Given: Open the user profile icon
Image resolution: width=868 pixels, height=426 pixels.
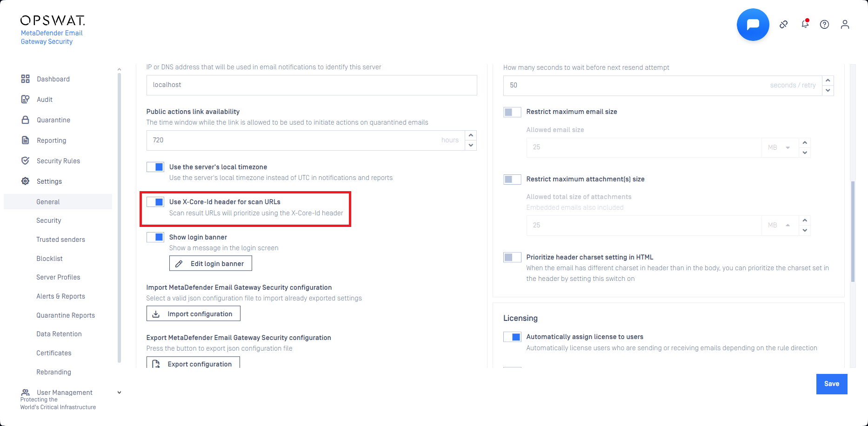Looking at the screenshot, I should pos(845,25).
